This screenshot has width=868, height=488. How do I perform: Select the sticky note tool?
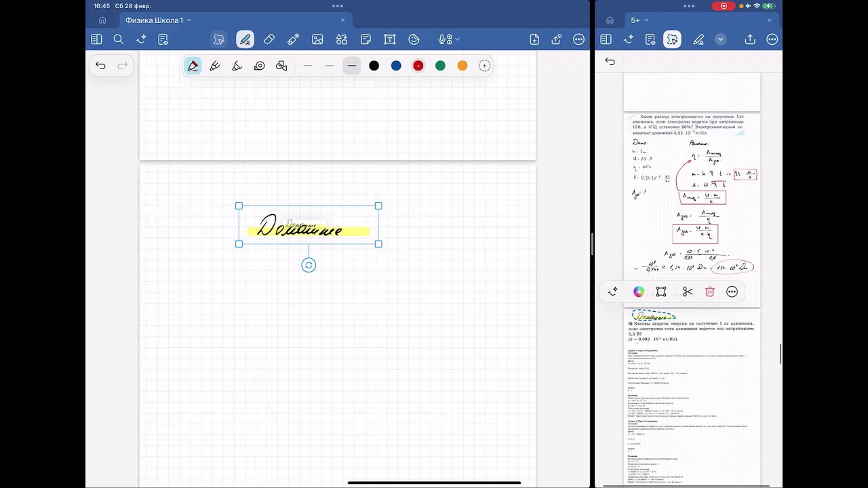[x=366, y=39]
